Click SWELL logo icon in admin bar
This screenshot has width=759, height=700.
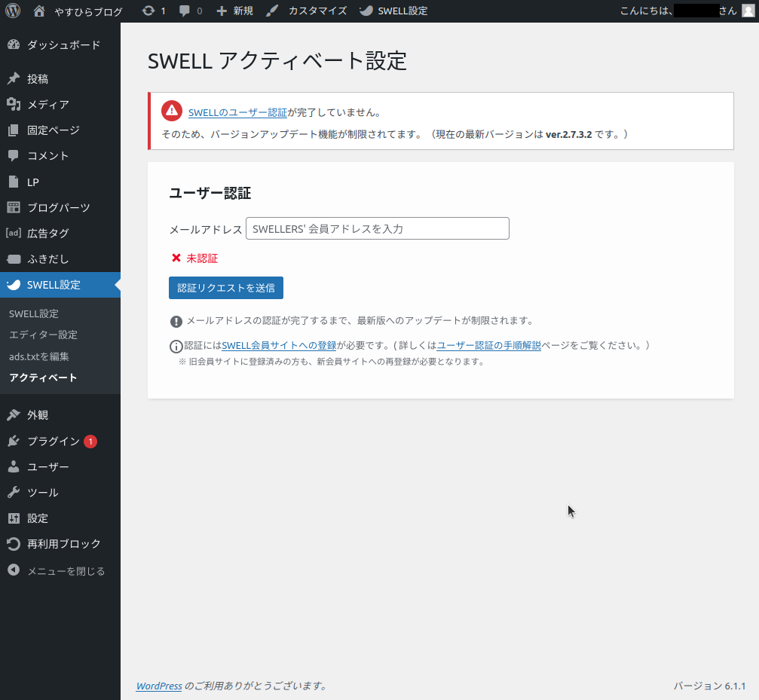point(366,11)
